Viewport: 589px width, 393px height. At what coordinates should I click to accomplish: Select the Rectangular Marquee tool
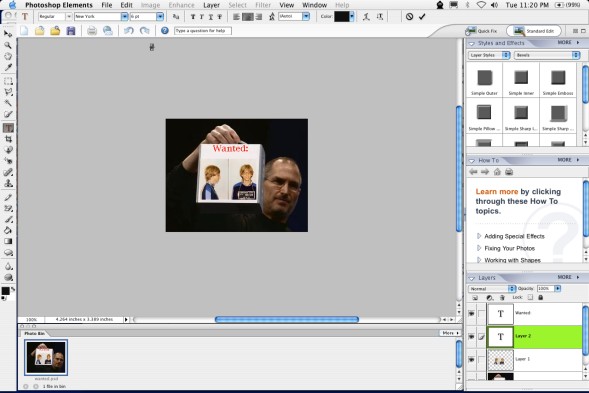pyautogui.click(x=8, y=81)
